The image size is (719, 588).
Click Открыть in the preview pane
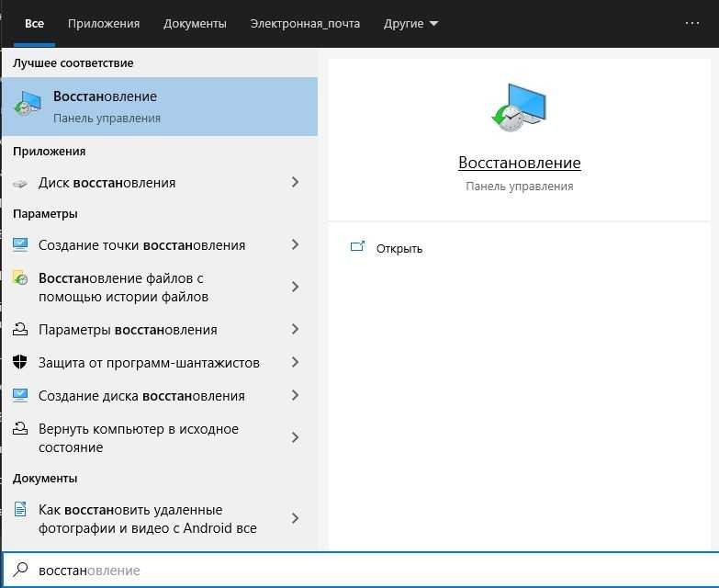click(x=399, y=249)
